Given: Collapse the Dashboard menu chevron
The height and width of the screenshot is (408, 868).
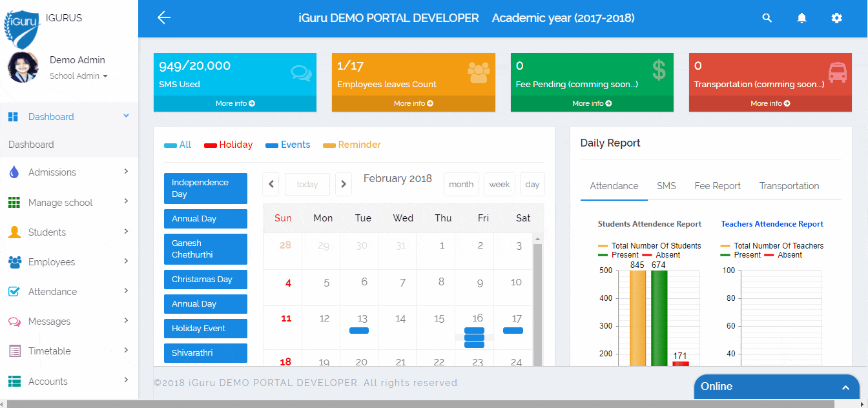Looking at the screenshot, I should pyautogui.click(x=127, y=116).
